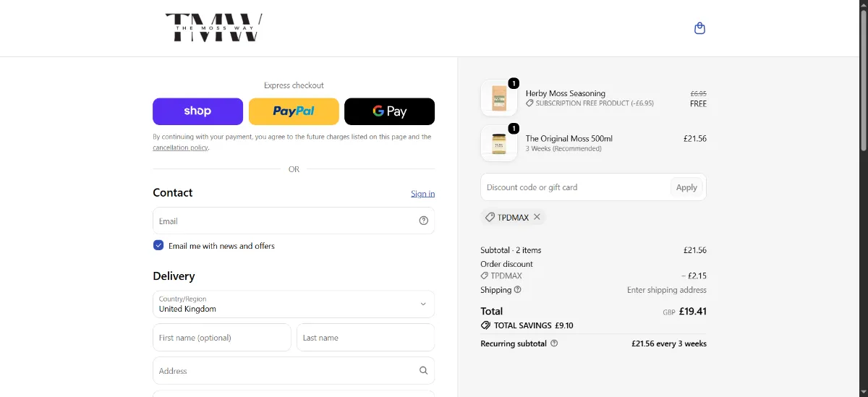The width and height of the screenshot is (868, 397).
Task: Click the Enter shipping address text
Action: (667, 290)
